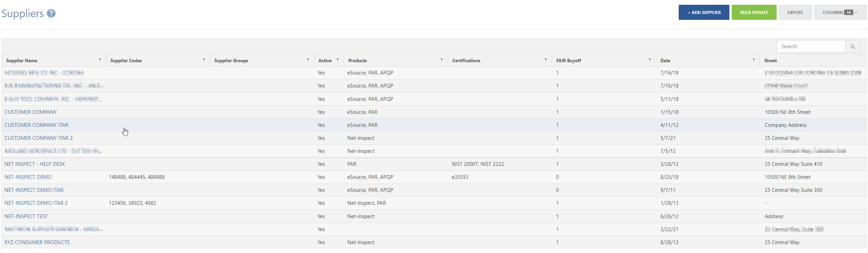Click the Suppliers page title
Viewport: 868px width, 253px height.
23,13
